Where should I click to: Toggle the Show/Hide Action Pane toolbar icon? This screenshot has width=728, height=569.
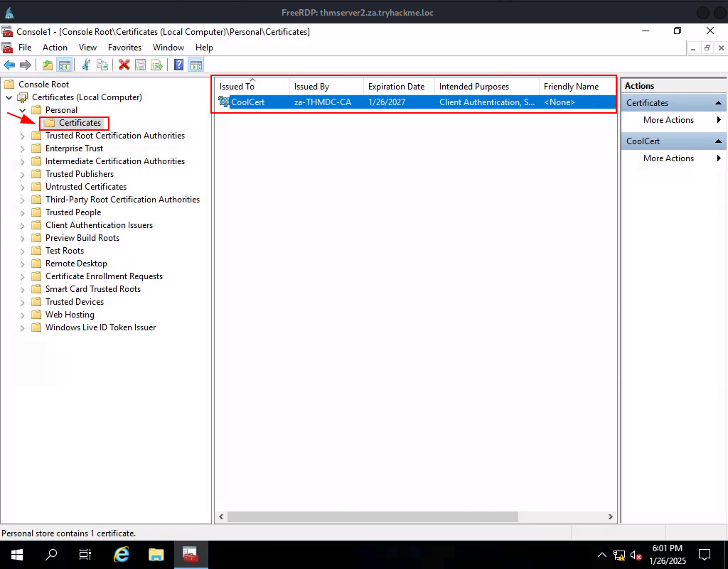tap(196, 65)
